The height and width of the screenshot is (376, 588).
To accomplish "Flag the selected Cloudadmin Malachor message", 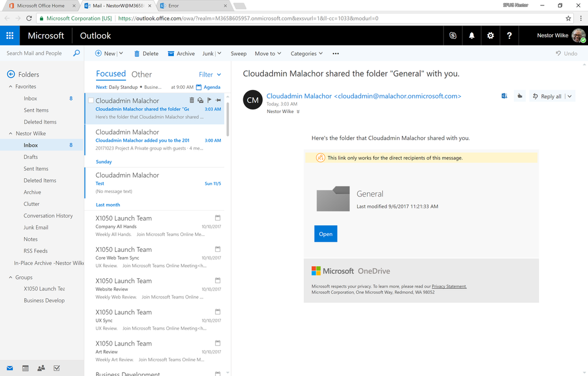I will point(209,100).
